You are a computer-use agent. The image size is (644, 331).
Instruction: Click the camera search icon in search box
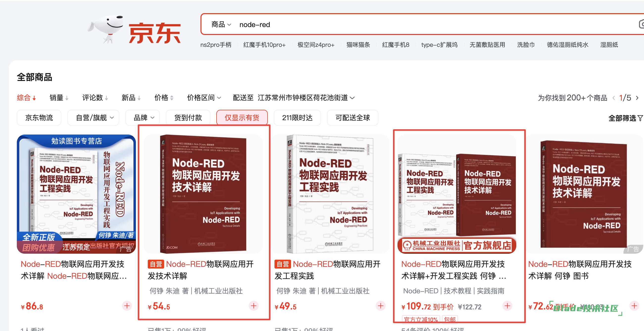[641, 24]
